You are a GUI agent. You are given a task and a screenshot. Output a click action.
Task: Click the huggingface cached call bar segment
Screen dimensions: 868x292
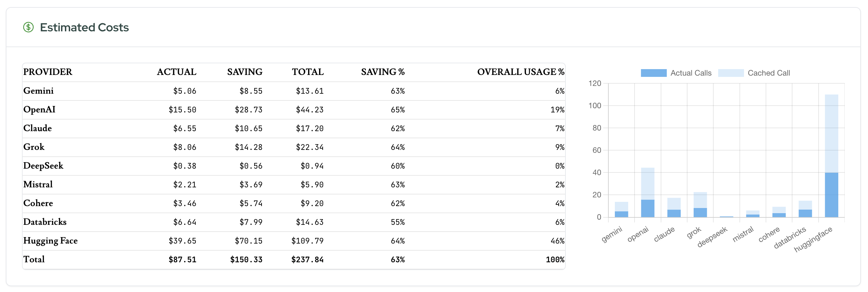tap(831, 133)
